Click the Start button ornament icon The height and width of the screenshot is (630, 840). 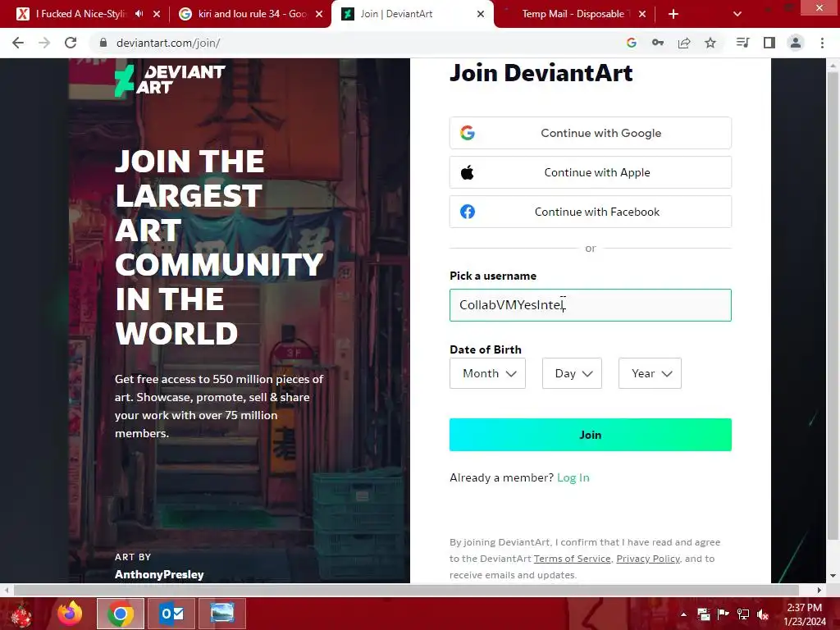pyautogui.click(x=21, y=614)
